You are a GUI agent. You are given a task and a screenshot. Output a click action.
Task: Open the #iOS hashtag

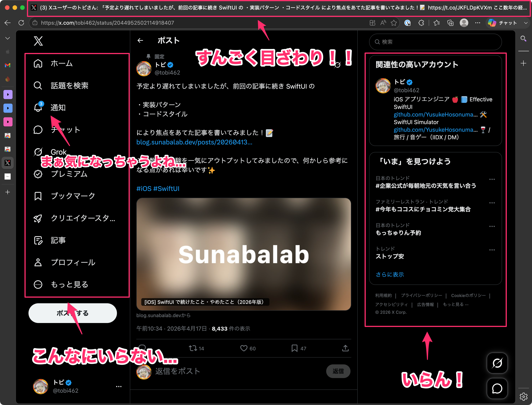(x=144, y=188)
